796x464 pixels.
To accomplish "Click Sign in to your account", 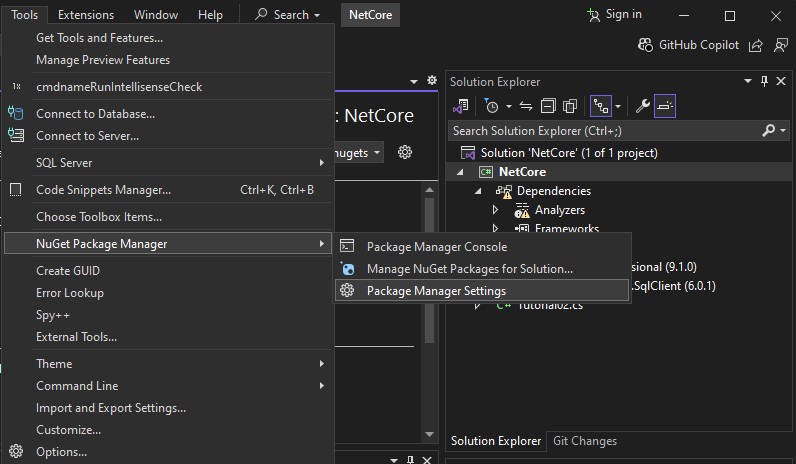I will [x=614, y=15].
